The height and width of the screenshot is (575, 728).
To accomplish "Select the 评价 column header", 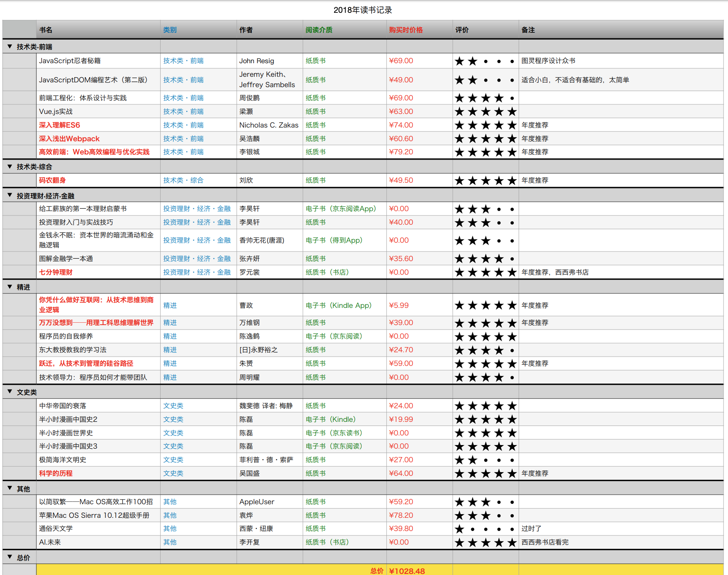I will [486, 30].
